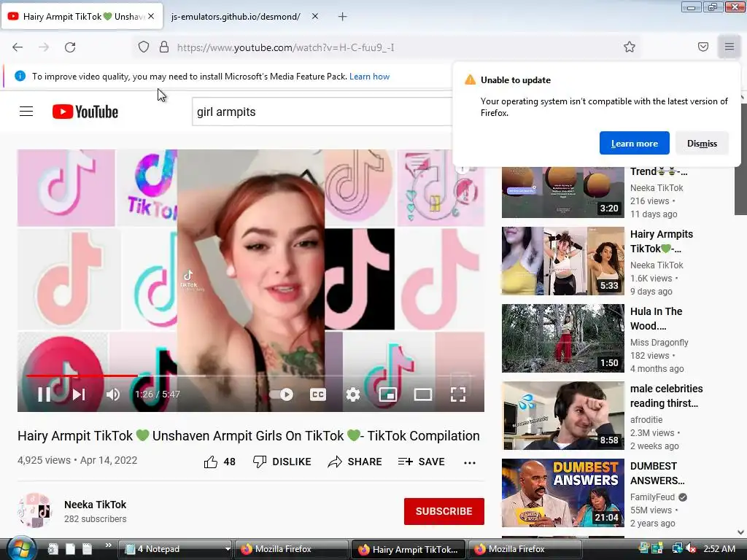
Task: Open a new tab plus button
Action: coord(343,17)
